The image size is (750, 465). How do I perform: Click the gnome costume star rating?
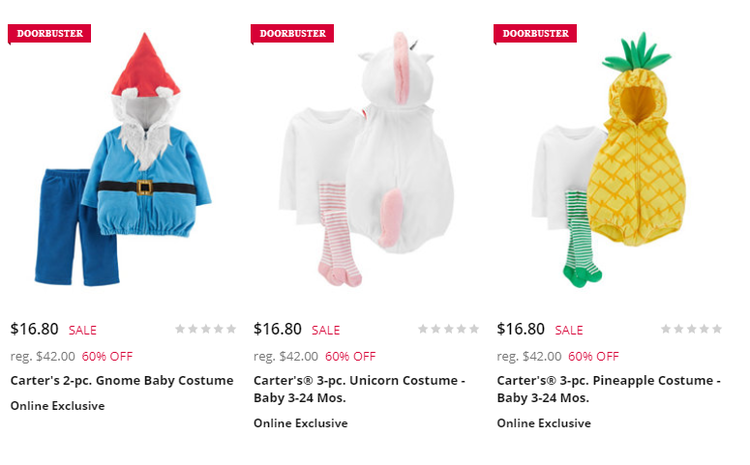click(x=206, y=328)
